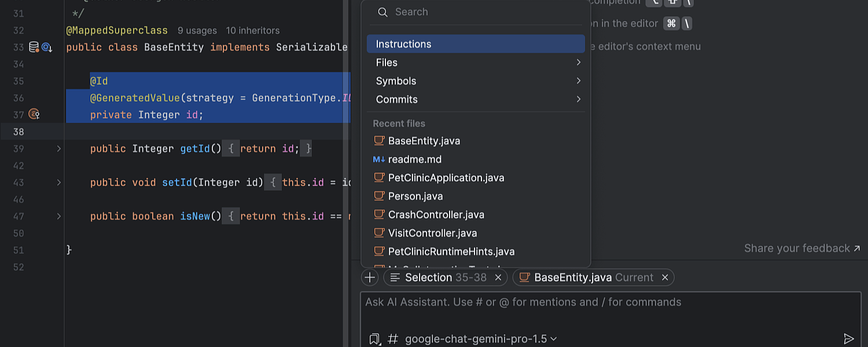Click the send message arrow icon
The width and height of the screenshot is (868, 347).
tap(848, 339)
